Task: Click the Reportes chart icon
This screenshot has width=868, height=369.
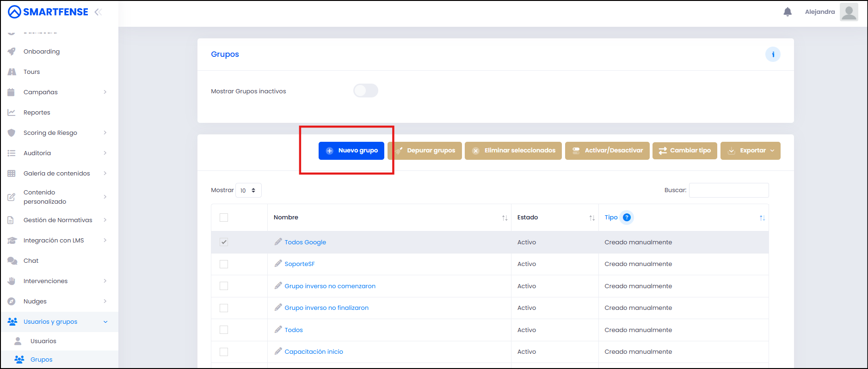Action: pos(12,112)
